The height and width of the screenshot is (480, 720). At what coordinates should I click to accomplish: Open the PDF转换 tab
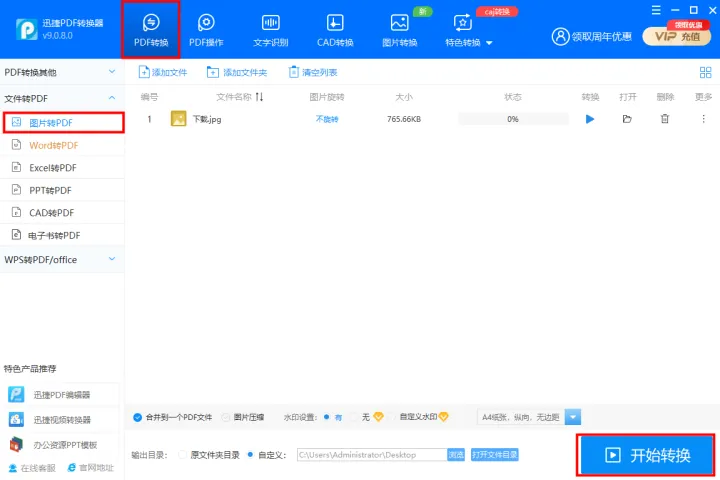[151, 30]
